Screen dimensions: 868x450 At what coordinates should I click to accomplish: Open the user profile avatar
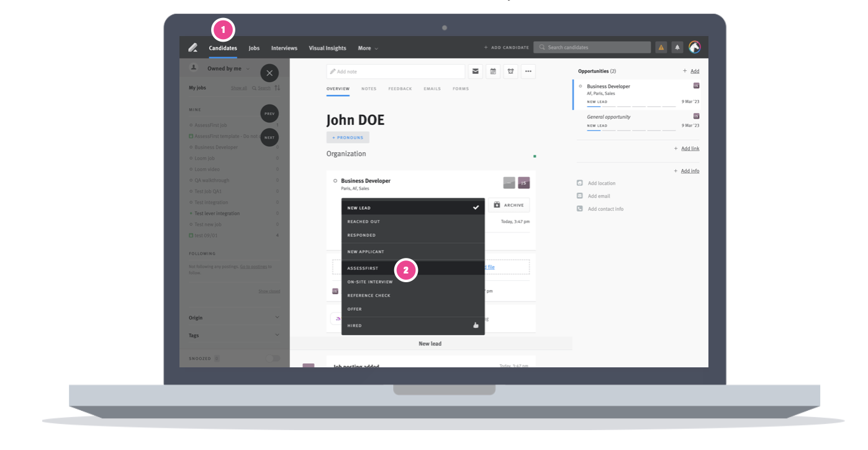point(695,47)
